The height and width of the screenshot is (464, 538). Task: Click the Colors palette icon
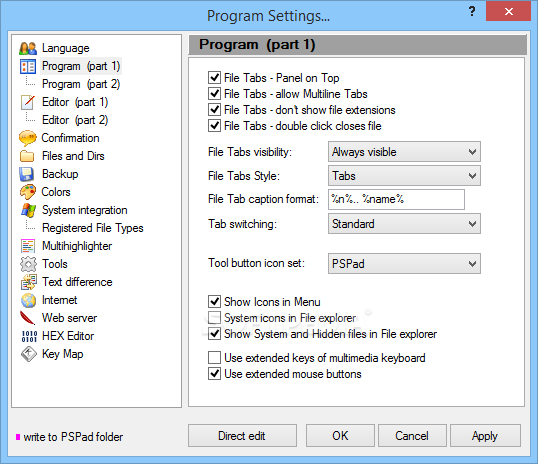[28, 192]
